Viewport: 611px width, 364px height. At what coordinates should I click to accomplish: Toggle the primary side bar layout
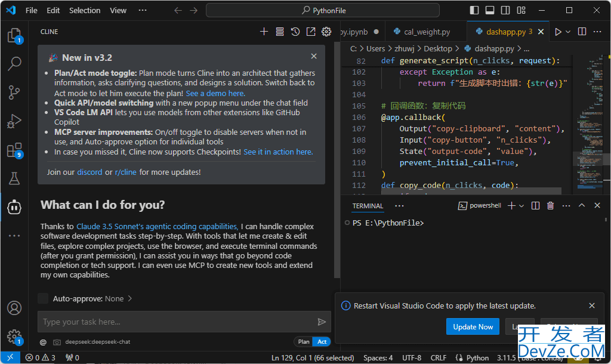coord(474,10)
